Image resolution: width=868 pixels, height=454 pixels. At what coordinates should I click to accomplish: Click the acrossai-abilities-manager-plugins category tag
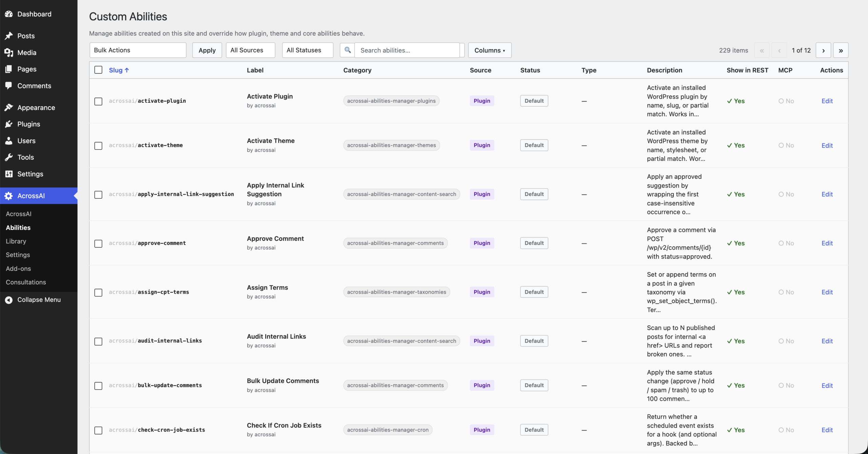[391, 101]
